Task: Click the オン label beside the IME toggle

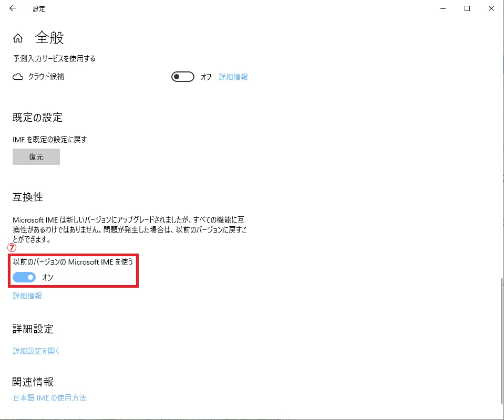Action: (x=48, y=277)
